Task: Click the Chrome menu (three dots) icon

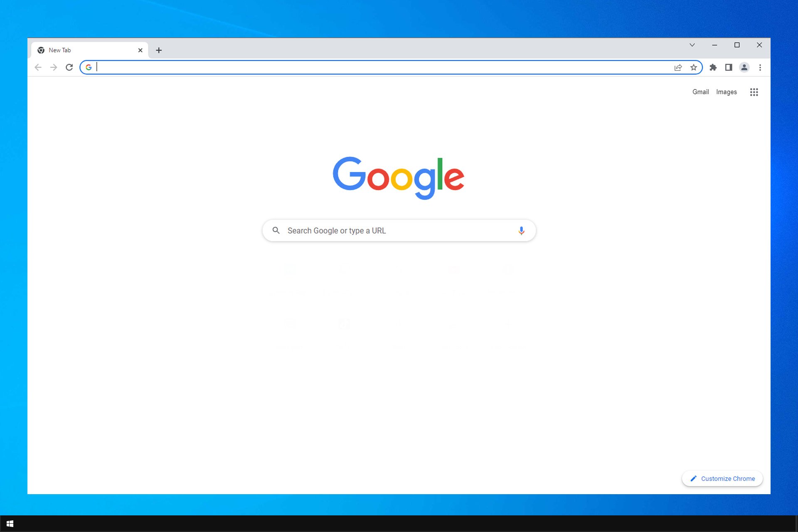Action: coord(760,67)
